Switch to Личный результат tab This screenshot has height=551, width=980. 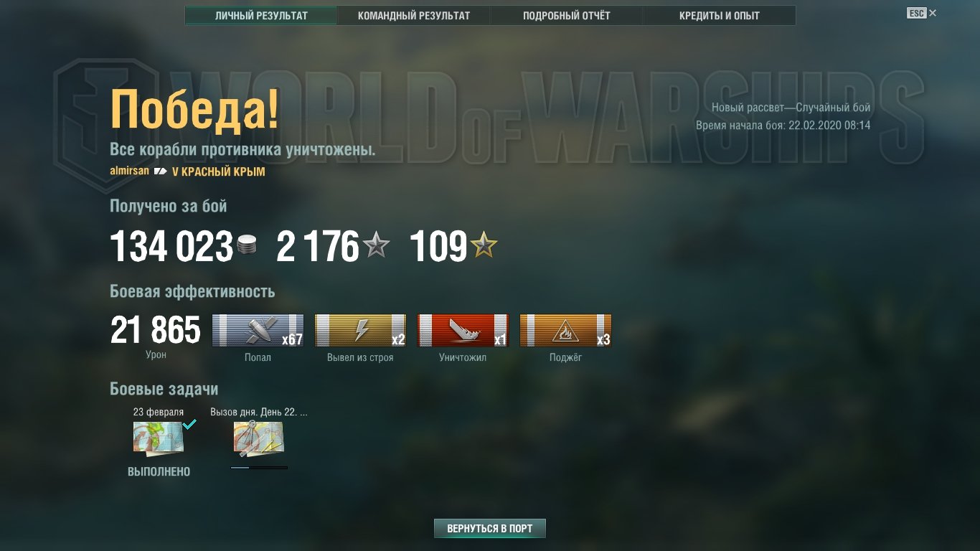point(261,16)
